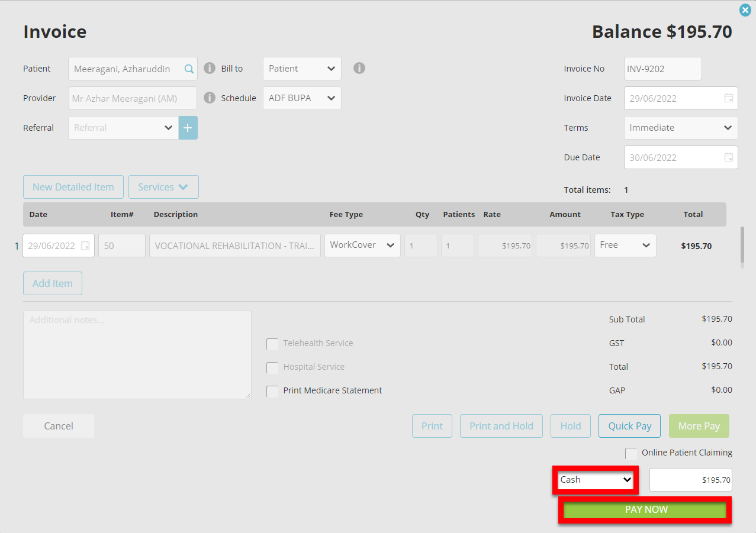Screen dimensions: 756x533
Task: Enable Print Medicare Statement checkbox
Action: click(272, 391)
